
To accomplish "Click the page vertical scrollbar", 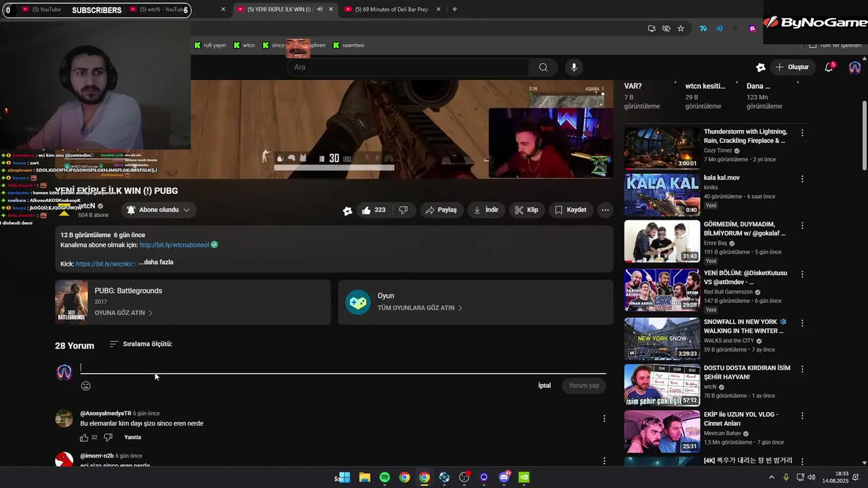I will click(x=864, y=136).
